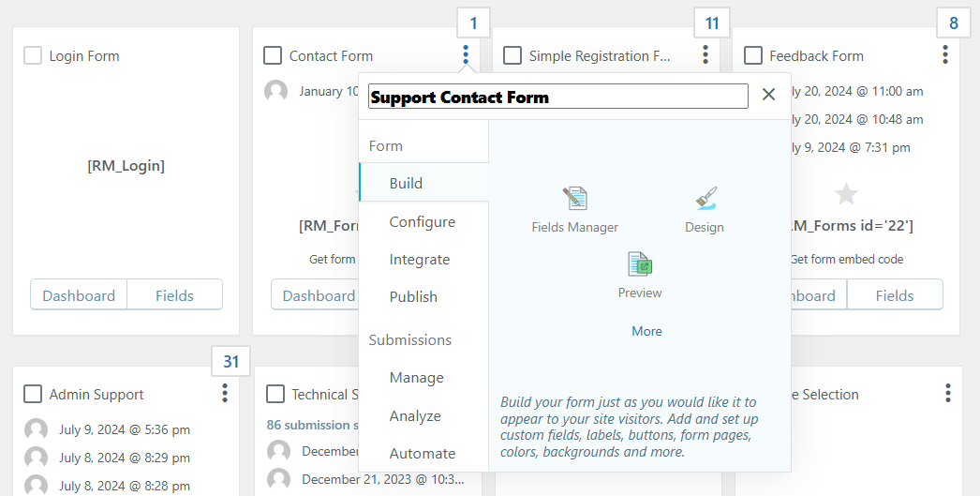The image size is (980, 496).
Task: Select the Feedback Form checkbox
Action: pyautogui.click(x=753, y=56)
